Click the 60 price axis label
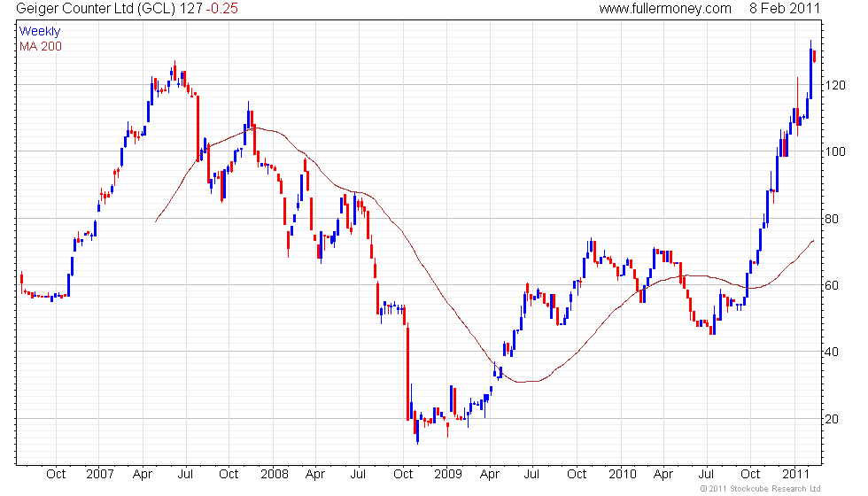Image resolution: width=868 pixels, height=496 pixels. coord(832,285)
